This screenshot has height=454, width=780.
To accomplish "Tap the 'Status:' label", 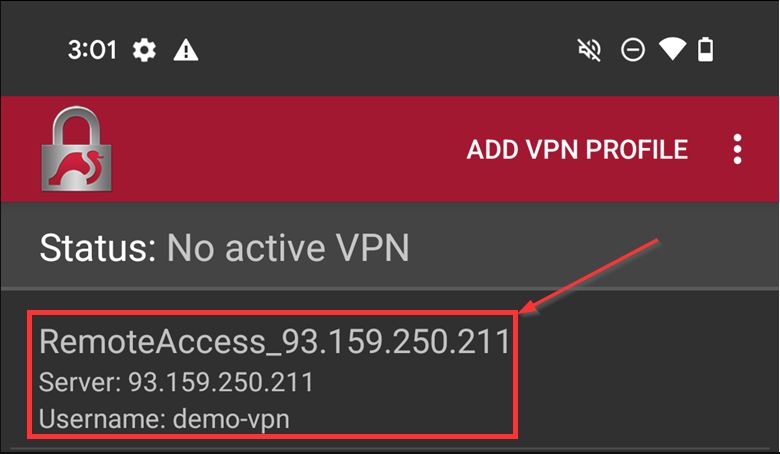I will click(x=97, y=247).
